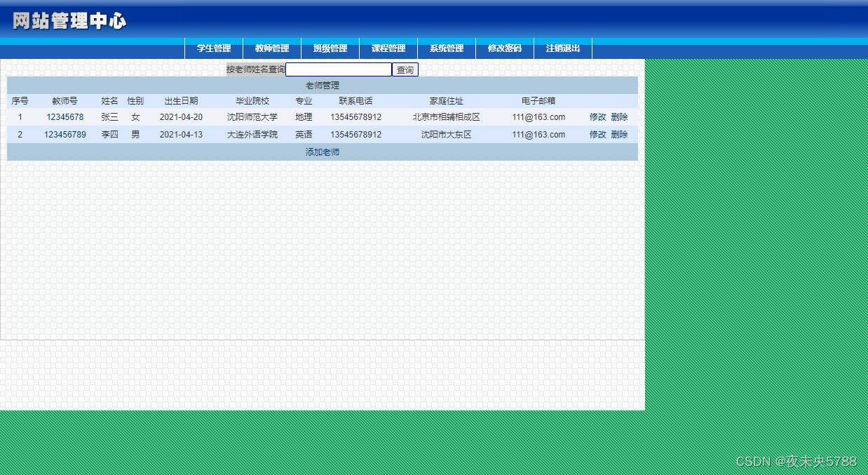Click 大连外语学院 school cell

(252, 135)
